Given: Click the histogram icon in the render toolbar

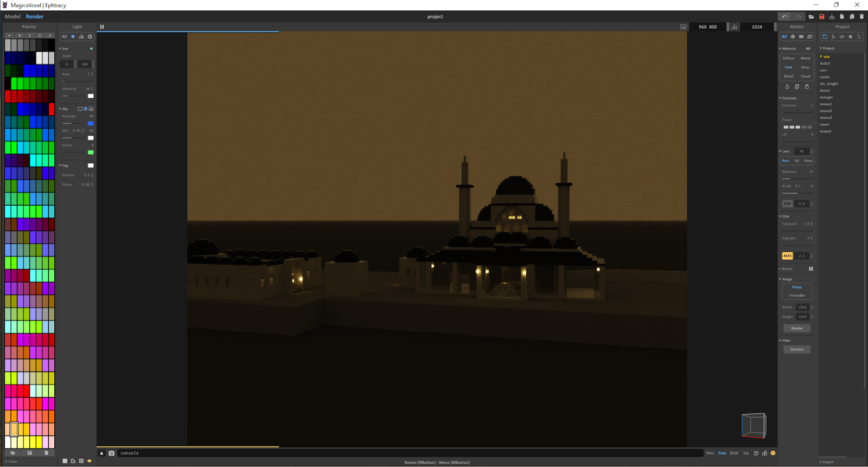Looking at the screenshot, I should pyautogui.click(x=735, y=27).
